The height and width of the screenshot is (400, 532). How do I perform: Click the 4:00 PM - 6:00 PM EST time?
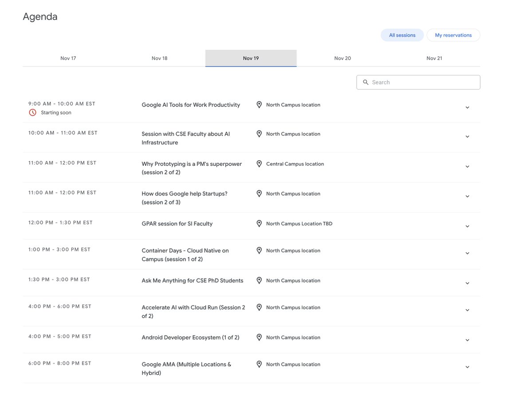tap(60, 306)
